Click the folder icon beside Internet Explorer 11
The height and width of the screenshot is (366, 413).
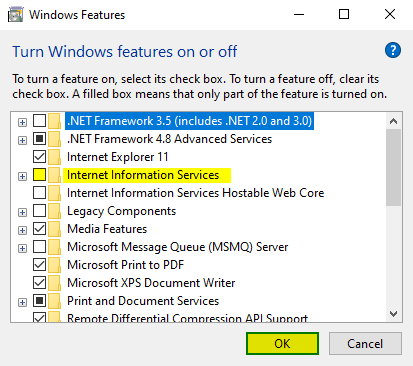click(55, 157)
